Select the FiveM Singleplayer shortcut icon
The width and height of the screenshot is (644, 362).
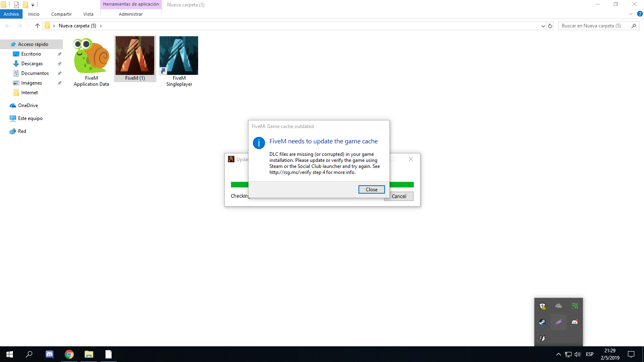(x=179, y=56)
